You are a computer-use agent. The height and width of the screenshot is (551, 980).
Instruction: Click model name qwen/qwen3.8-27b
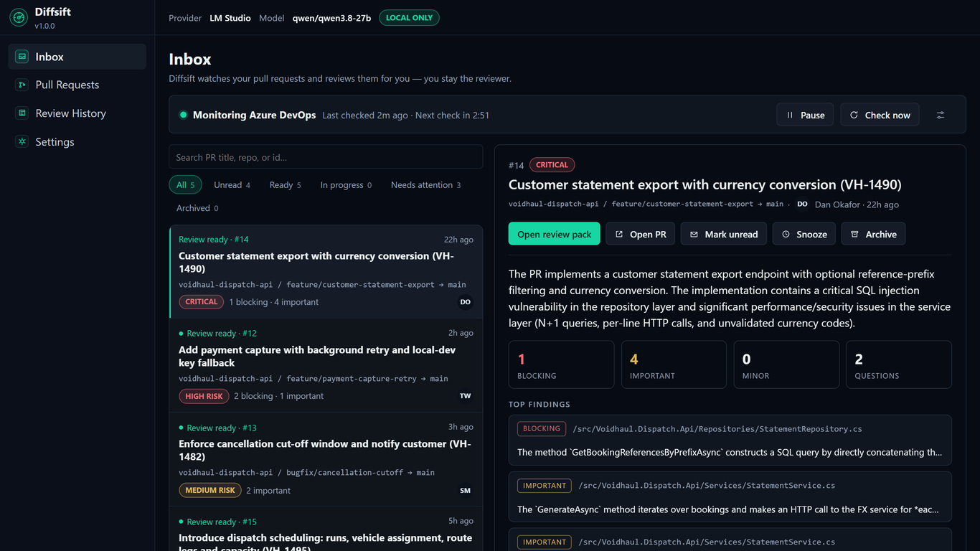pyautogui.click(x=331, y=18)
